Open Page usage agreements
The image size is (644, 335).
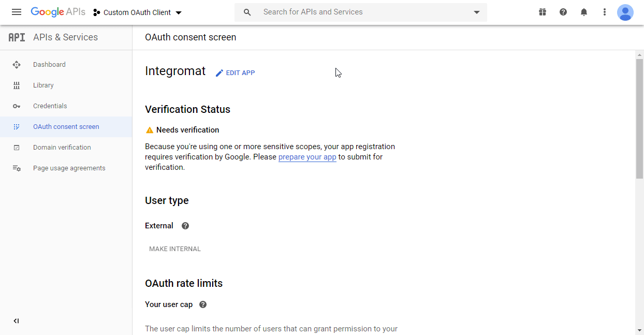[x=69, y=168]
